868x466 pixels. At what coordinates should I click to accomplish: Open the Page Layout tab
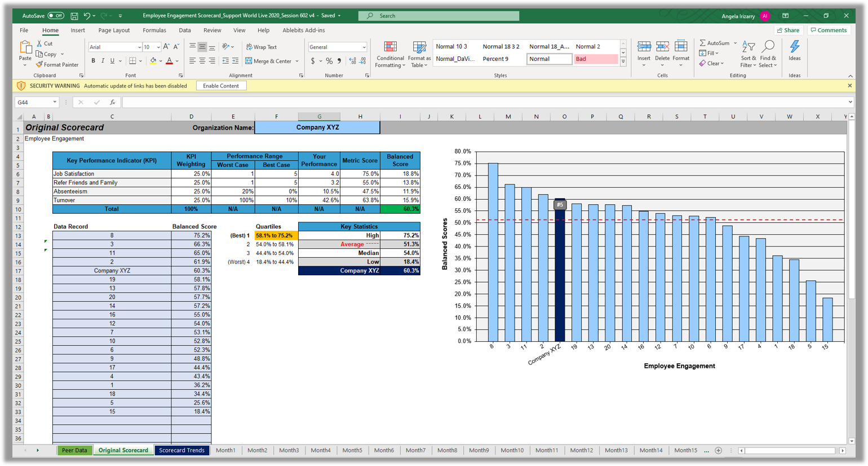[x=114, y=30]
